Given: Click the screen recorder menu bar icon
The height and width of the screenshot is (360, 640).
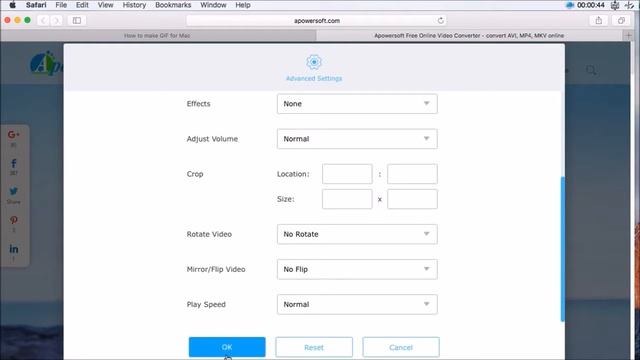Looking at the screenshot, I should pyautogui.click(x=570, y=5).
